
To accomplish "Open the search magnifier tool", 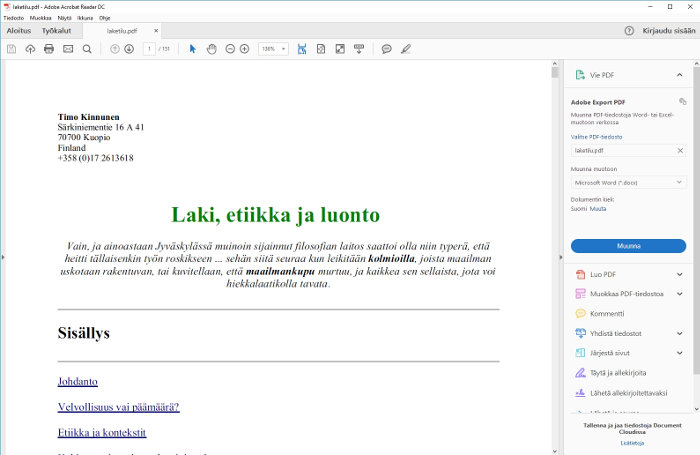I will click(87, 49).
